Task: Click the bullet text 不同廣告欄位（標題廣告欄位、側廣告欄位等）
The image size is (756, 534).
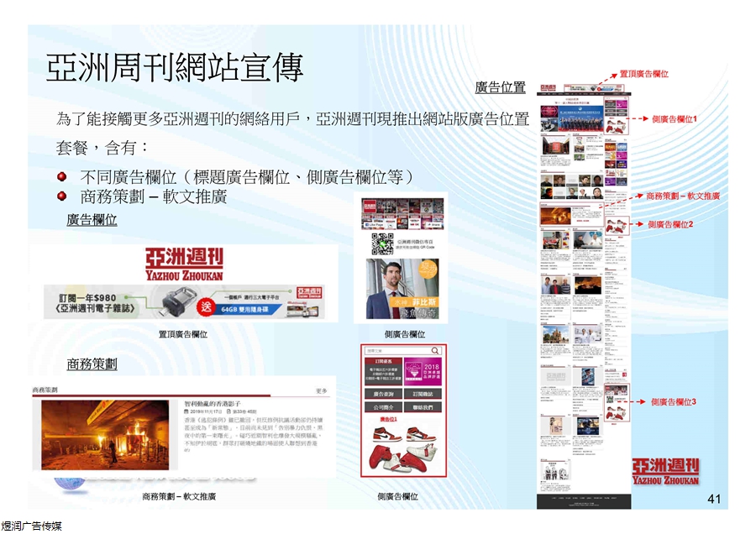Action: [x=247, y=177]
